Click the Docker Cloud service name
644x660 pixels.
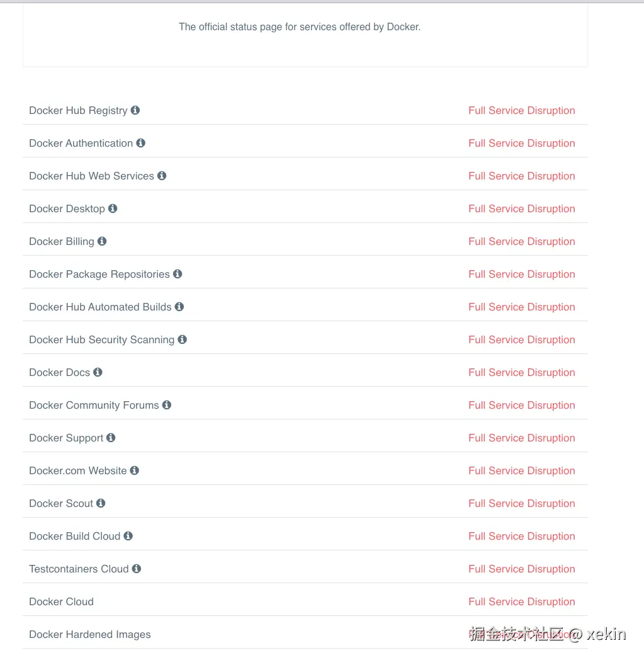[61, 601]
